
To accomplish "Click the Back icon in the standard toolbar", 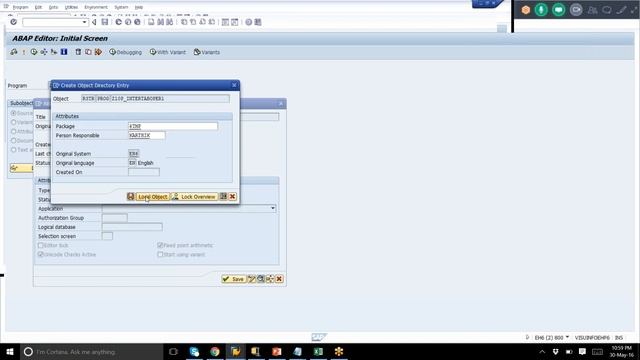I will click(x=118, y=22).
